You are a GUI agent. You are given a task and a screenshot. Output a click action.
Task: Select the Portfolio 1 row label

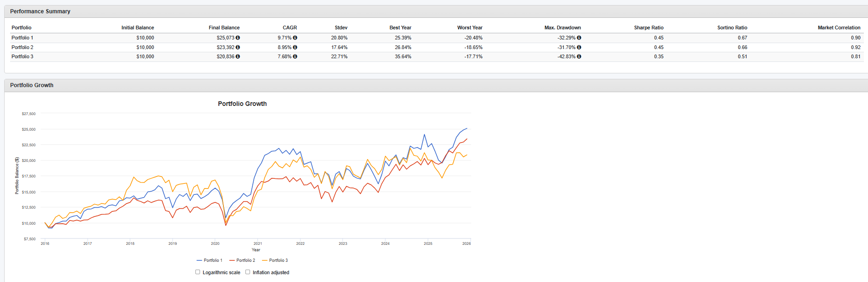[22, 38]
